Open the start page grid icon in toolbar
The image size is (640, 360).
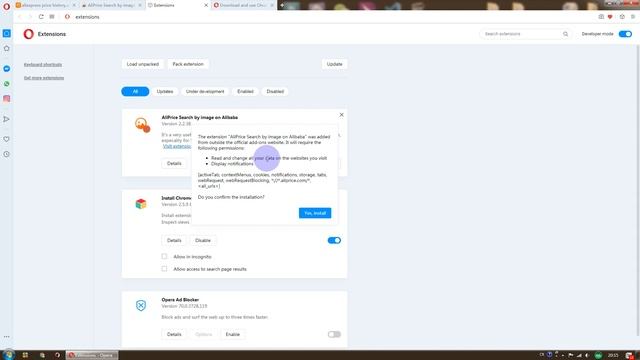52,17
